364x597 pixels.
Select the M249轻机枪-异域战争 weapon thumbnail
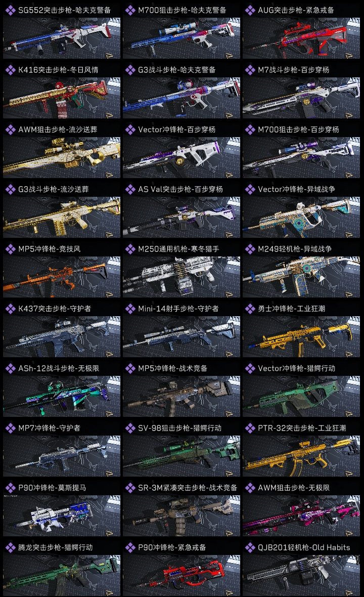tap(301, 277)
